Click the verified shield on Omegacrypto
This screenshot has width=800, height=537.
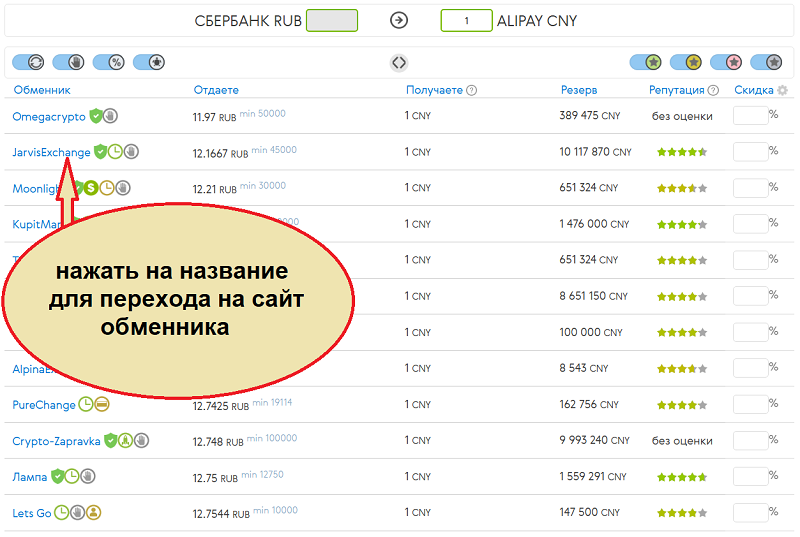[95, 116]
